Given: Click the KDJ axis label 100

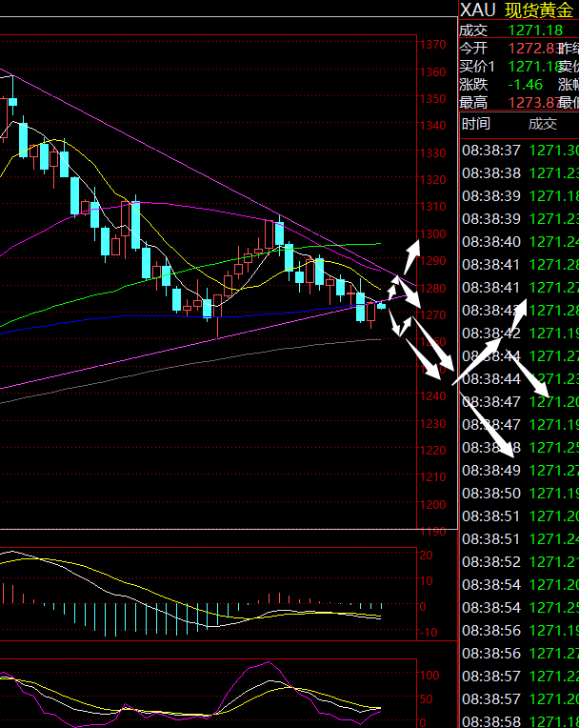Looking at the screenshot, I should (x=429, y=675).
